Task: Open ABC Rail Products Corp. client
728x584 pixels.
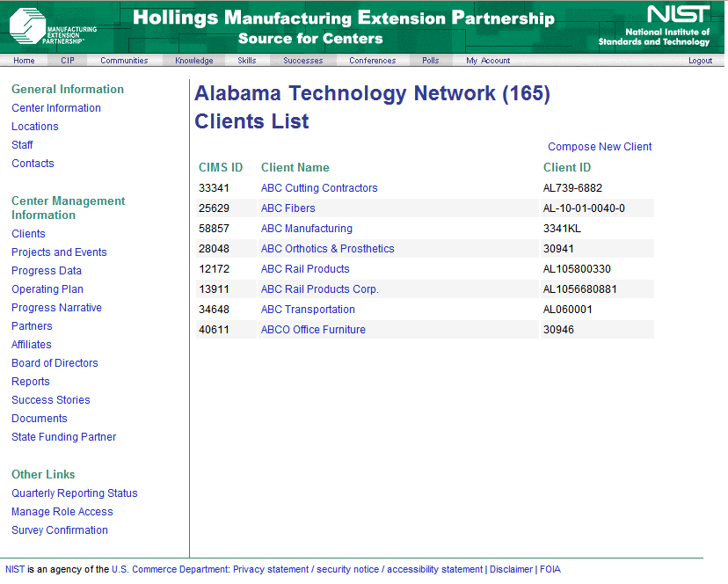Action: (x=319, y=289)
